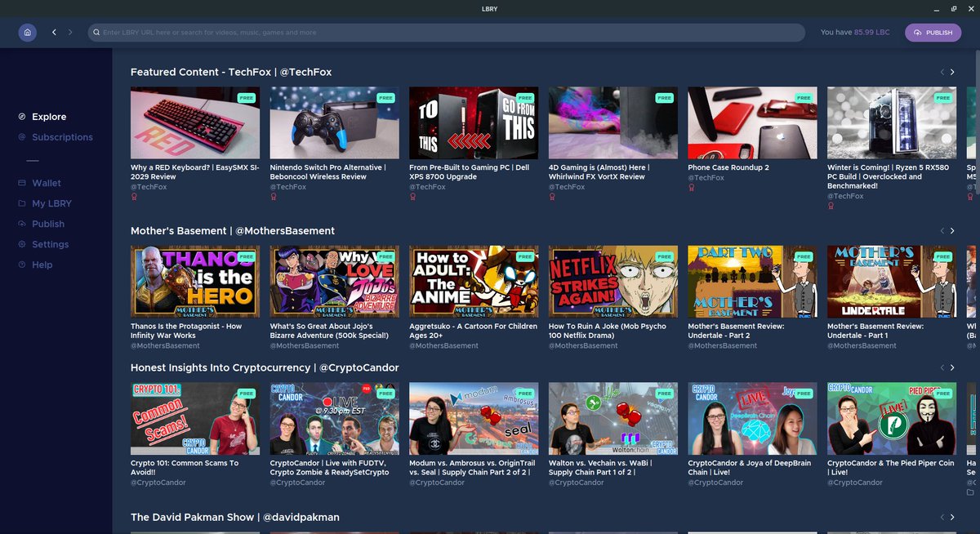The image size is (980, 534).
Task: Click left arrow of the Mother's Basement row
Action: pyautogui.click(x=942, y=231)
